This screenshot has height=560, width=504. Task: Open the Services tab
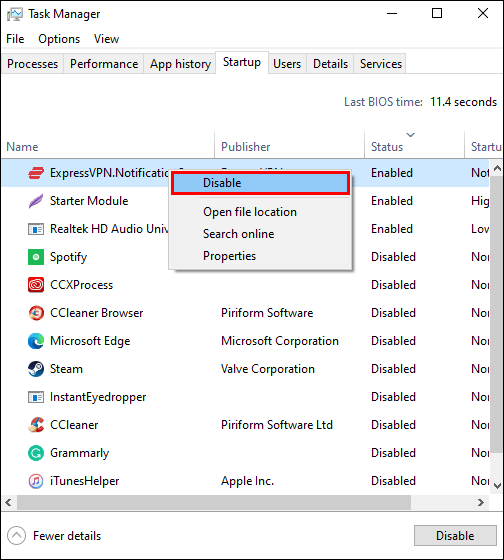click(x=381, y=64)
